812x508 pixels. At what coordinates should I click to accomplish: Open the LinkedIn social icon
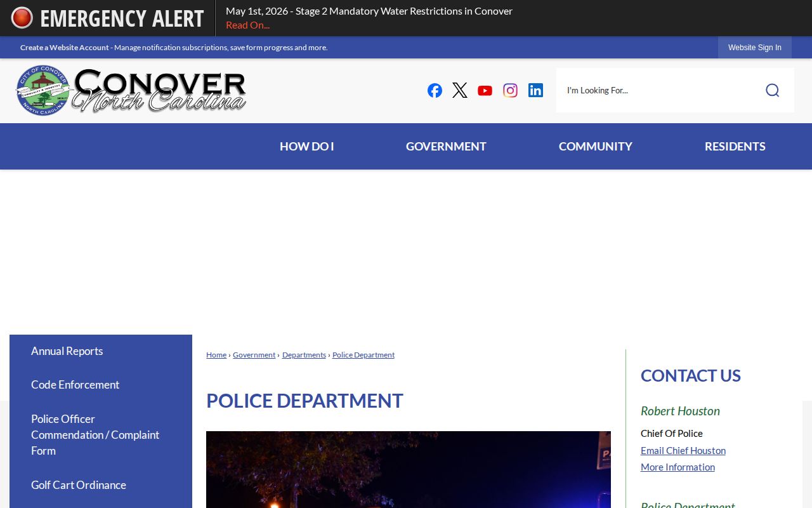click(x=536, y=90)
